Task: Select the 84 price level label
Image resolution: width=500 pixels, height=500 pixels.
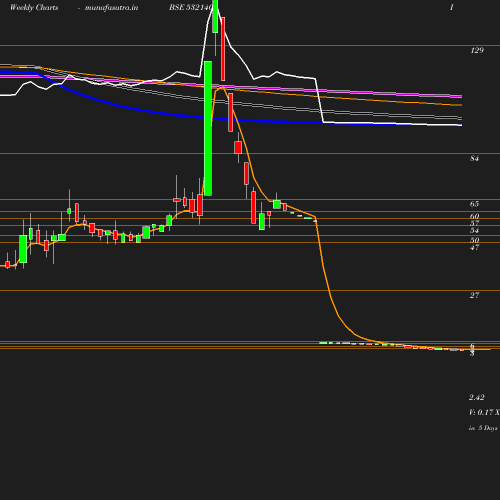Action: 474,158
